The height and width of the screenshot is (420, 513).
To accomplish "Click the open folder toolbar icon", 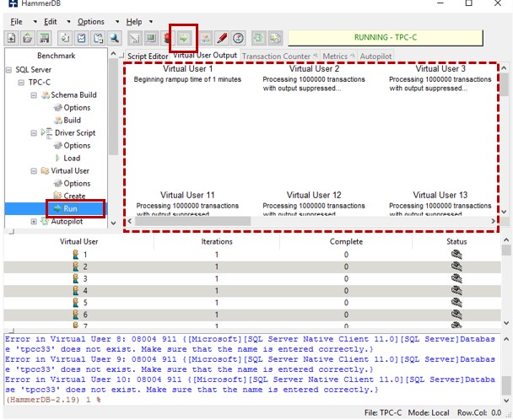I will tap(30, 38).
